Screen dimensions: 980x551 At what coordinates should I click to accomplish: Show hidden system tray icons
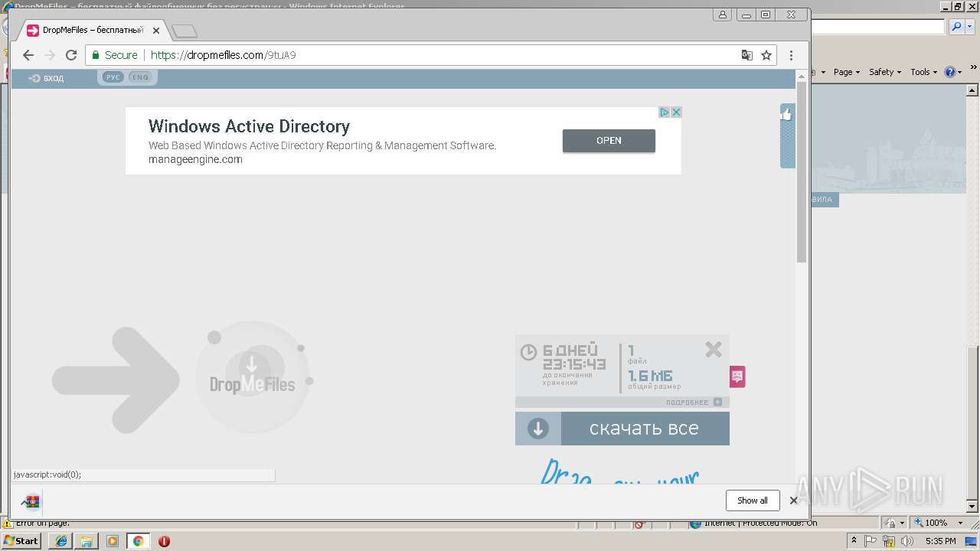point(854,541)
